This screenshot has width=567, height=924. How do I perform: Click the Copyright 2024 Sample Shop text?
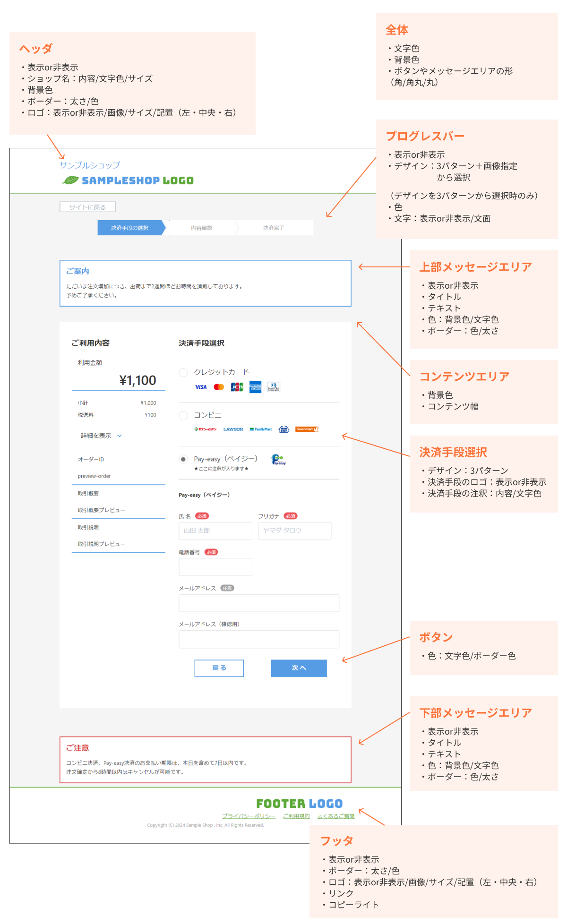206,825
